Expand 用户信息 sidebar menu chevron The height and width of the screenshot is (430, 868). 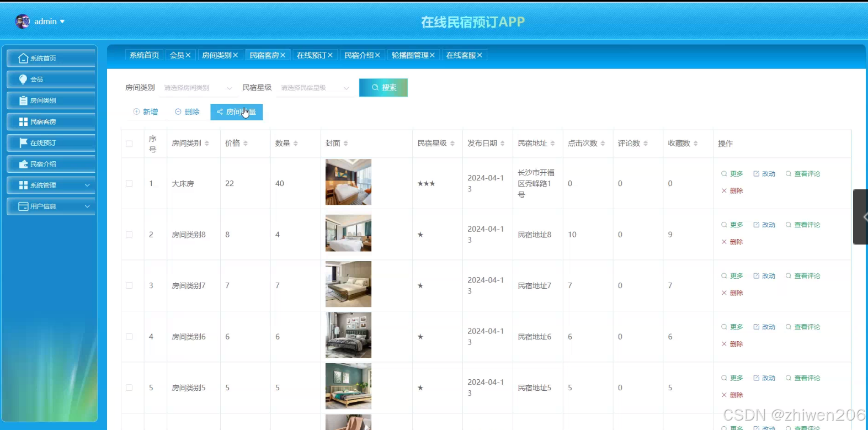click(87, 206)
